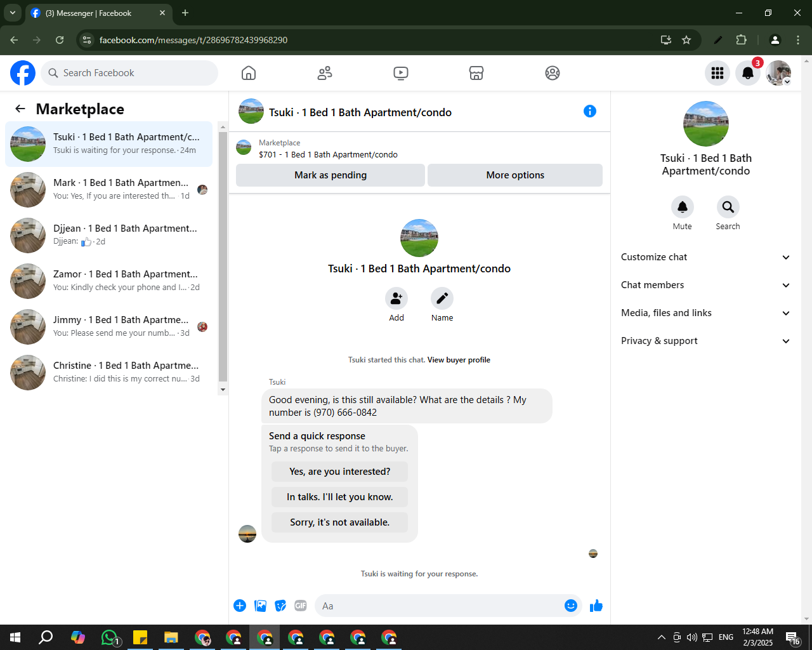Expand Customize chat section

coord(705,257)
